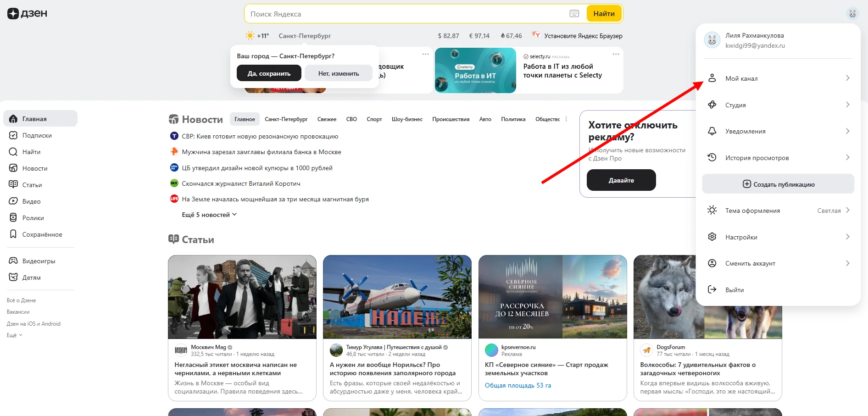Expand История просмотров chevron arrow
Image resolution: width=868 pixels, height=416 pixels.
pyautogui.click(x=848, y=158)
